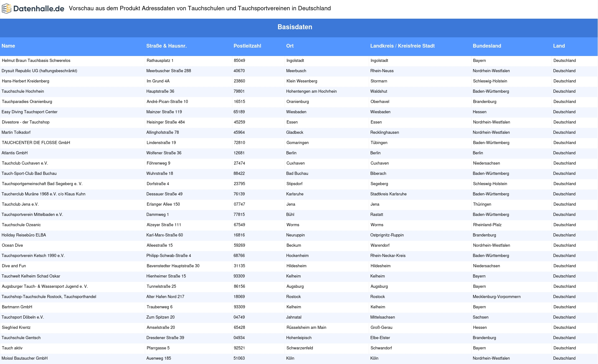
Task: Click the Datenhalle.de logo icon
Action: pos(7,9)
